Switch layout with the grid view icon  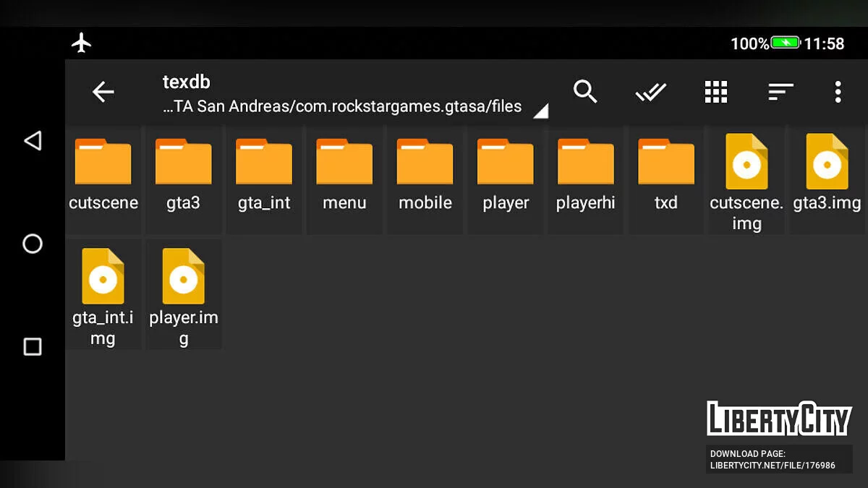coord(715,92)
